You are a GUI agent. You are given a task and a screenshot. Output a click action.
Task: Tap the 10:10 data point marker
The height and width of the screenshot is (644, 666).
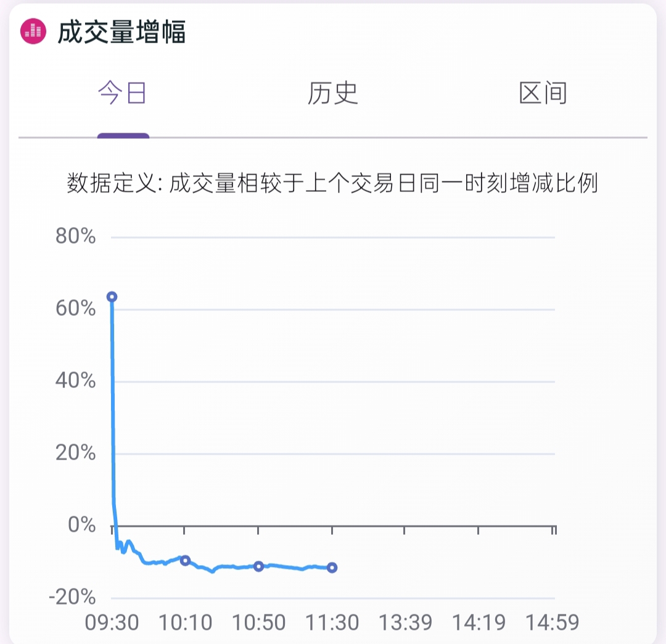tap(185, 560)
